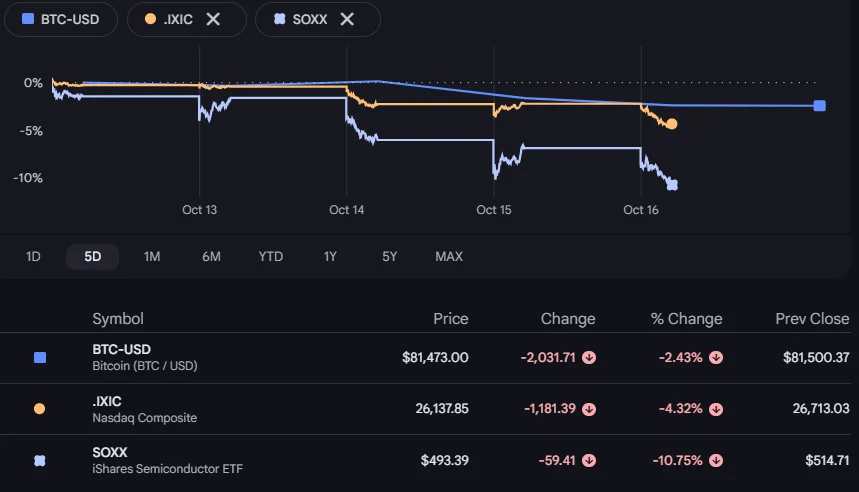Remove SOXX comparison chip
Image resolution: width=859 pixels, height=492 pixels.
click(347, 19)
